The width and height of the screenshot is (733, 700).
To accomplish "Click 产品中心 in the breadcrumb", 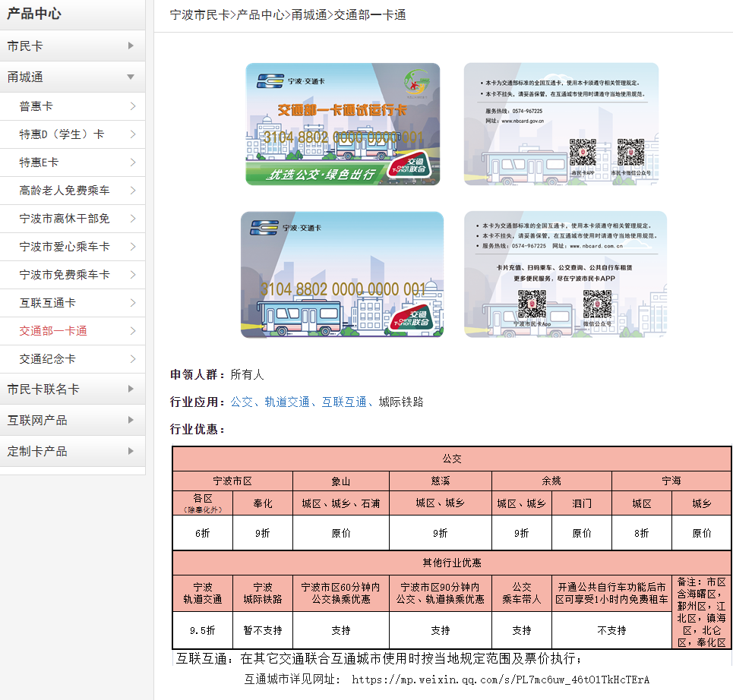I will [x=261, y=15].
